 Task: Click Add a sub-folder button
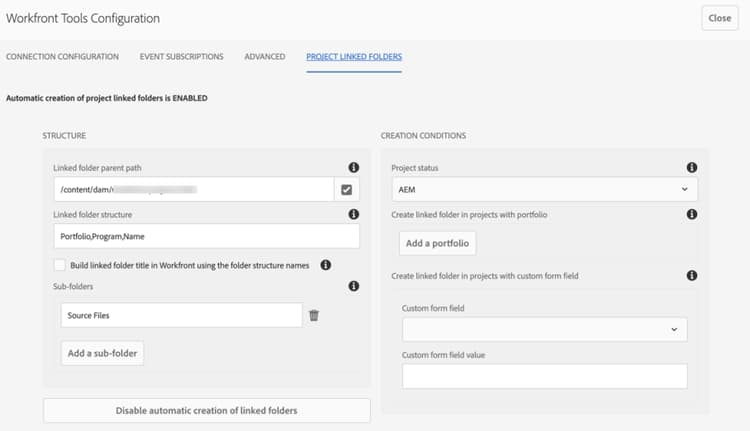(x=102, y=354)
